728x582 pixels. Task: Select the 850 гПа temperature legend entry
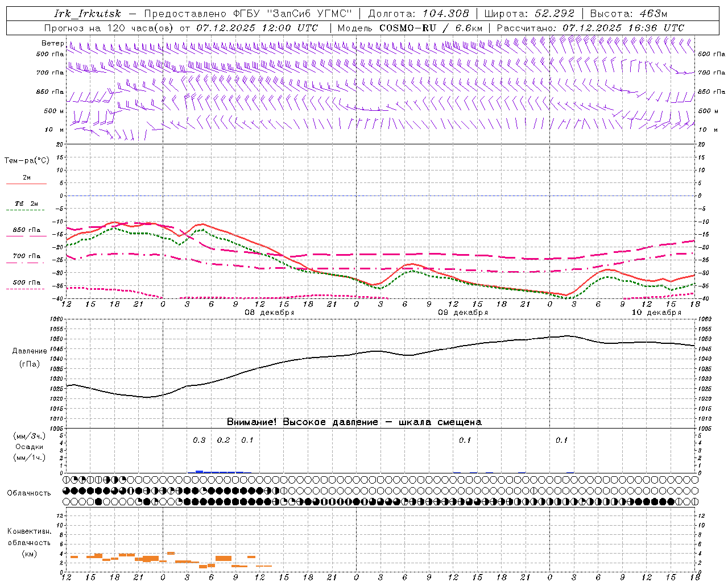coord(26,232)
